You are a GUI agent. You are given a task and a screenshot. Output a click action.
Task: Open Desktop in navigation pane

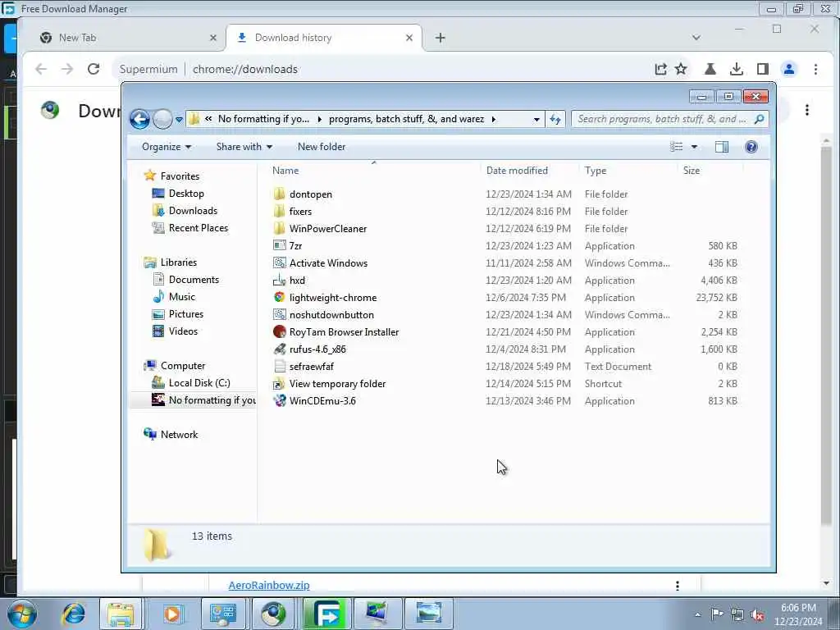(x=186, y=194)
